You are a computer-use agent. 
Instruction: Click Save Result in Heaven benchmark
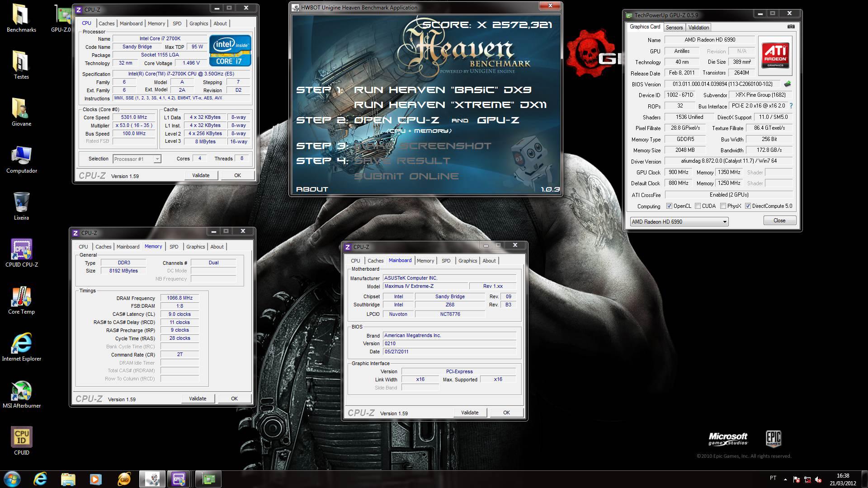pyautogui.click(x=402, y=161)
